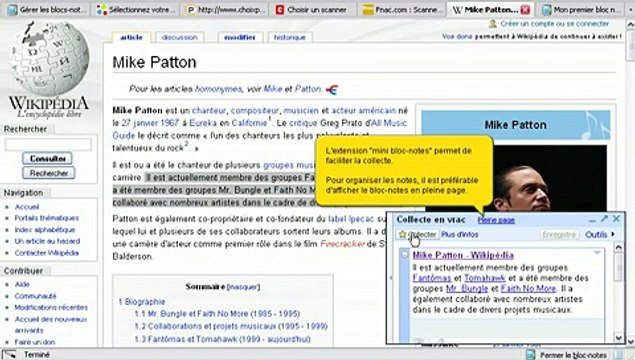Open Index alphabétique link
Screen dimensions: 635x360
coord(45,230)
